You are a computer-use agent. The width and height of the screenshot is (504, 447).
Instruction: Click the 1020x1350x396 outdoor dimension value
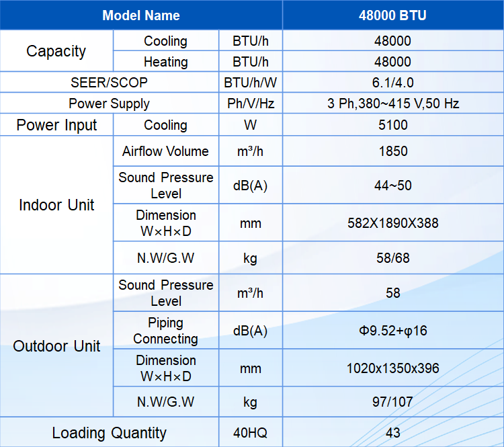pos(392,368)
